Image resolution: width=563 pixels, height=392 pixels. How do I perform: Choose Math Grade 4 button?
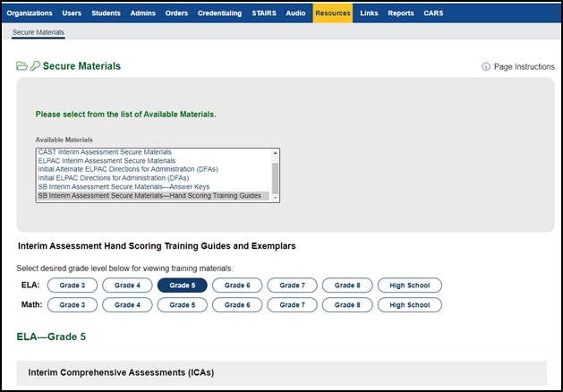point(127,305)
